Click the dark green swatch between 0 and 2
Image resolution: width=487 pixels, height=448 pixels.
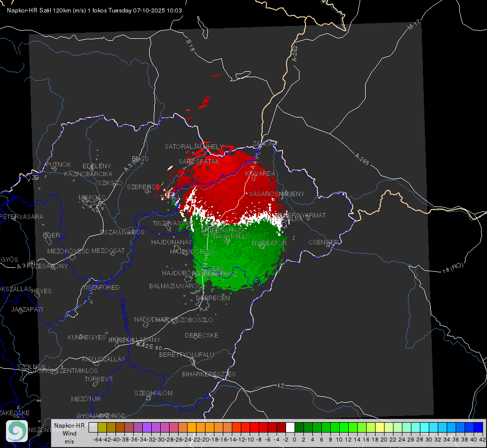(299, 427)
